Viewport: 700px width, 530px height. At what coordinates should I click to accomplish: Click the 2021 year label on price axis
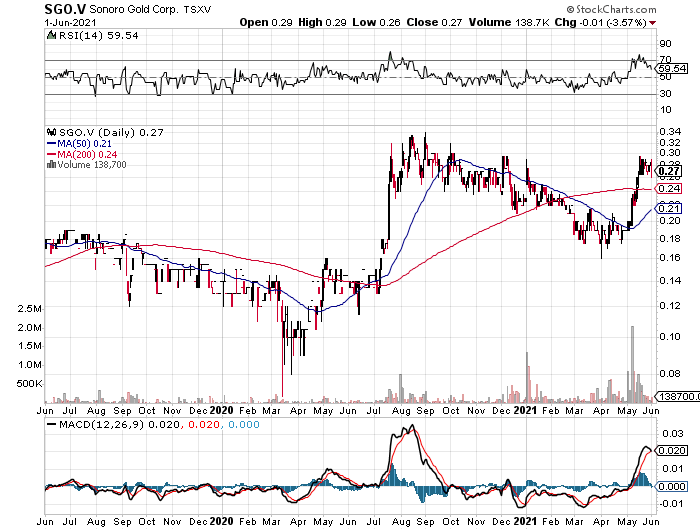click(x=525, y=410)
